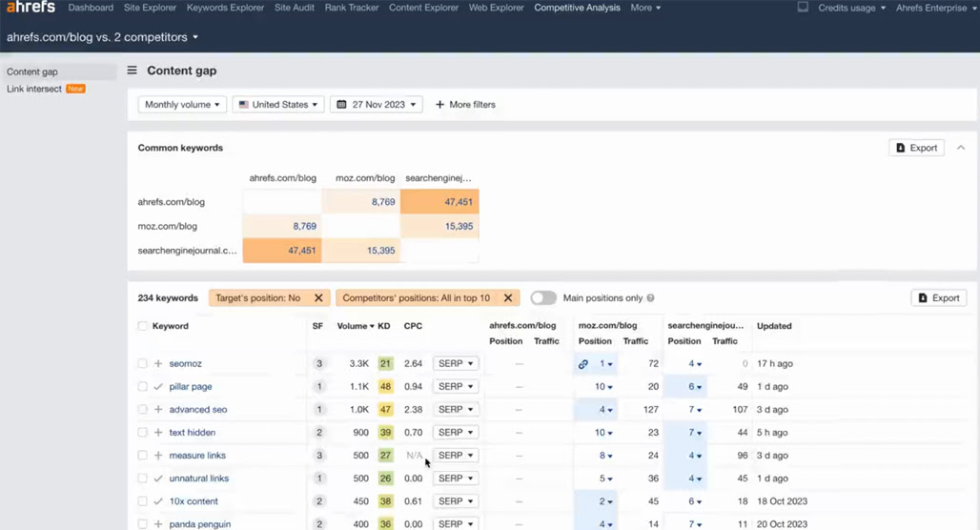The width and height of the screenshot is (980, 530).
Task: Open Rank Tracker in top navigation
Action: pos(352,8)
